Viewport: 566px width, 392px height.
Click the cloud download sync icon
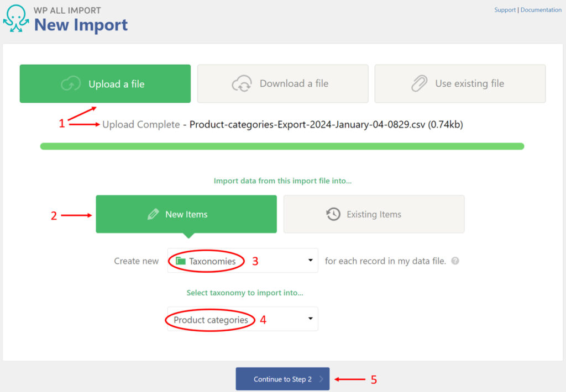[x=242, y=83]
